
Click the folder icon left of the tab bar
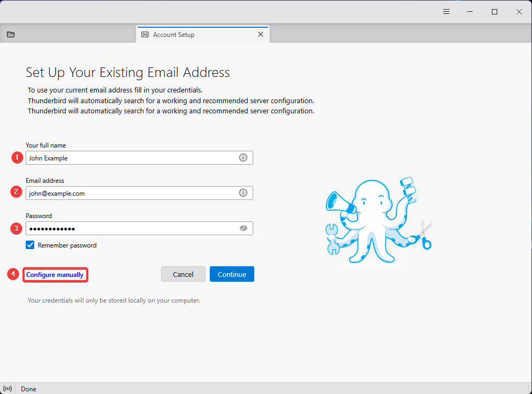[11, 35]
